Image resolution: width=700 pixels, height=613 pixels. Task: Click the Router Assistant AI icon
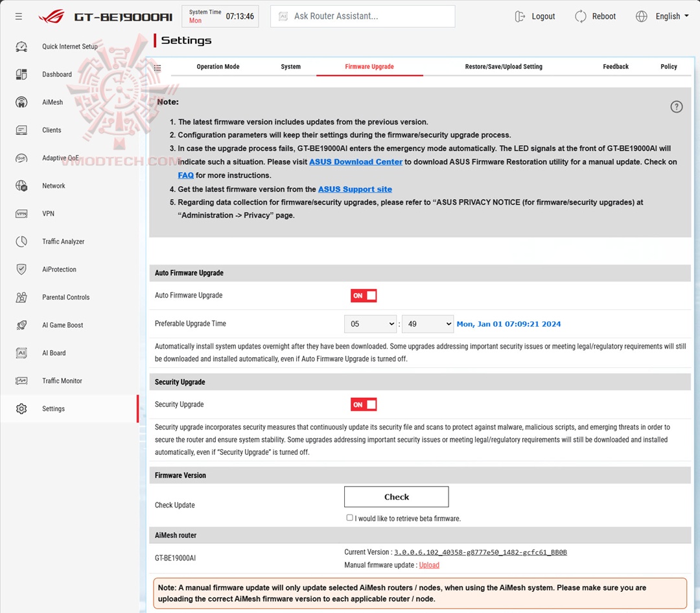(283, 16)
